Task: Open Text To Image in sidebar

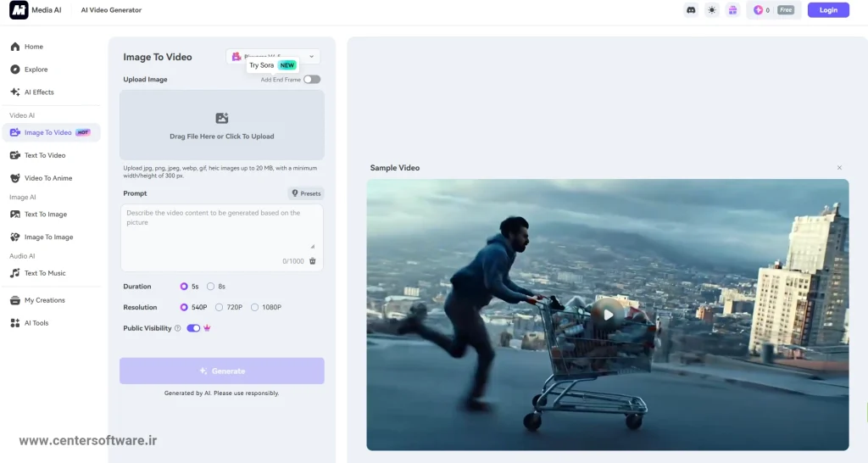Action: click(x=52, y=214)
